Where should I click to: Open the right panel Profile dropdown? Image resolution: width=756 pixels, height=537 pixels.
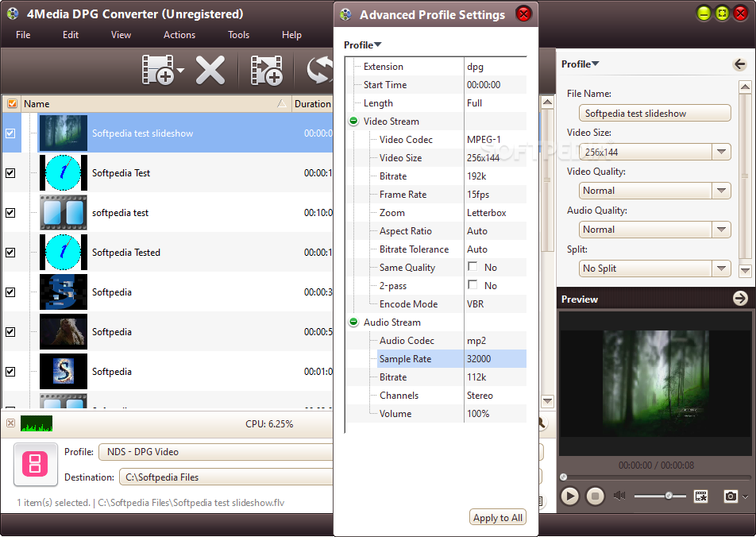coord(580,64)
